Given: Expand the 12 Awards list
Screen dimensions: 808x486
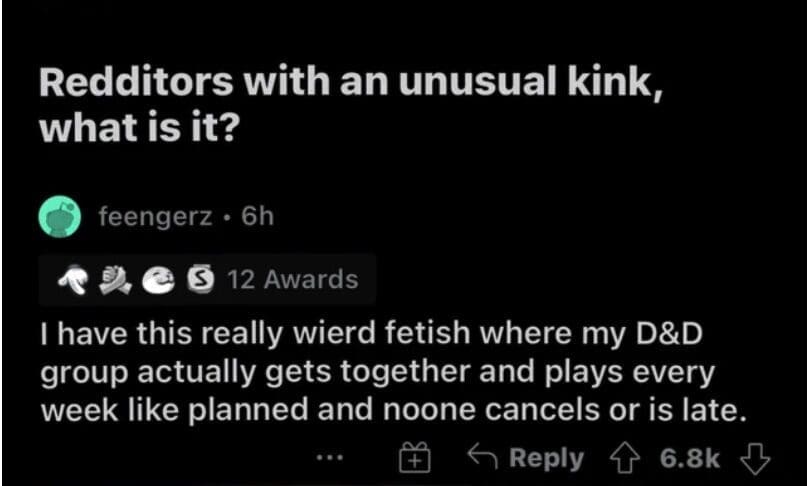Looking at the screenshot, I should coord(292,279).
